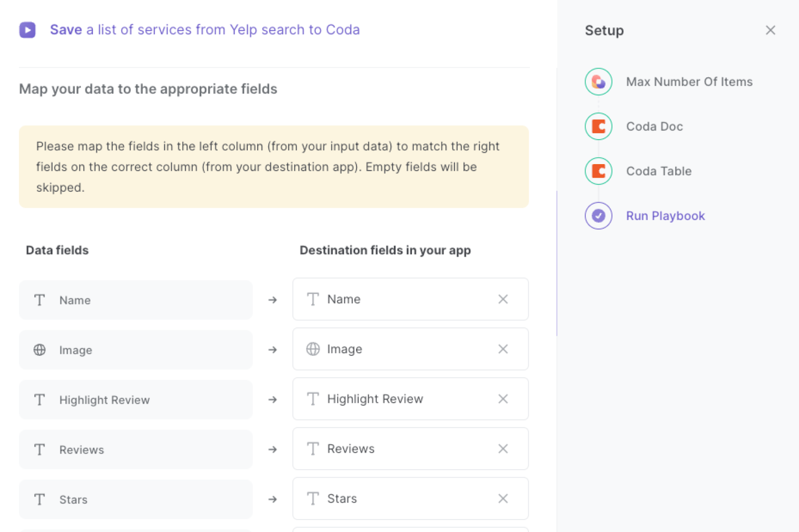Open the Reviews destination field dropdown
799x532 pixels.
[x=410, y=449]
